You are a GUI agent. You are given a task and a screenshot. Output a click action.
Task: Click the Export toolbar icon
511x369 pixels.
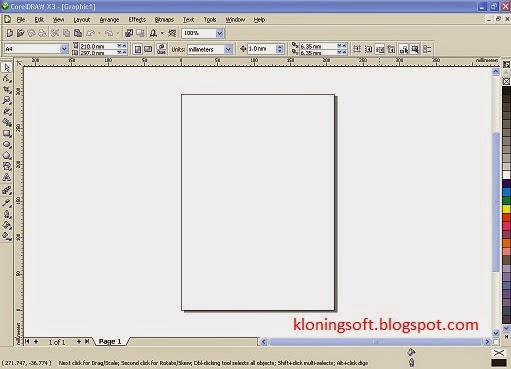click(140, 33)
